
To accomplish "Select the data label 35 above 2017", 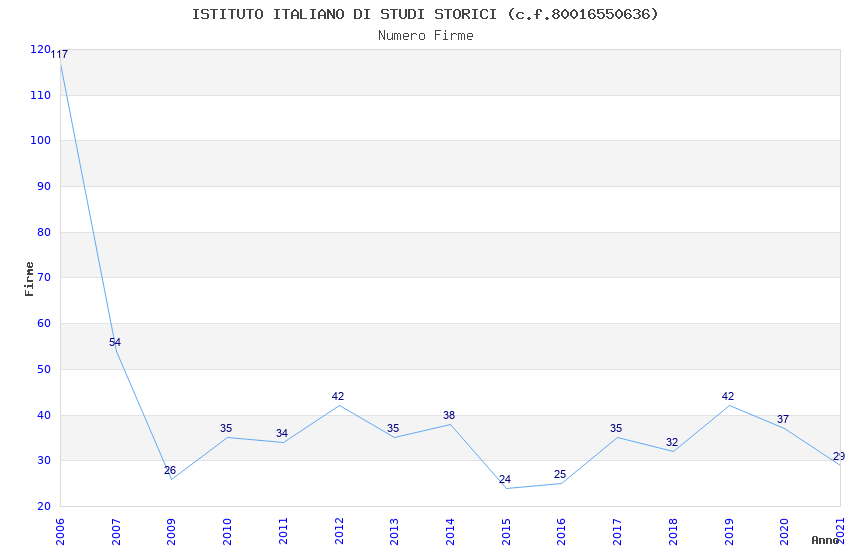I will tap(616, 429).
